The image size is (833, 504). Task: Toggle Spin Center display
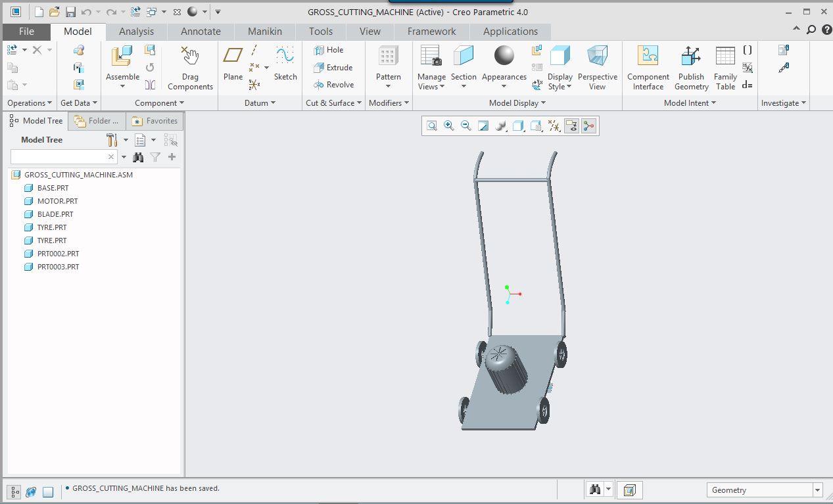point(588,126)
